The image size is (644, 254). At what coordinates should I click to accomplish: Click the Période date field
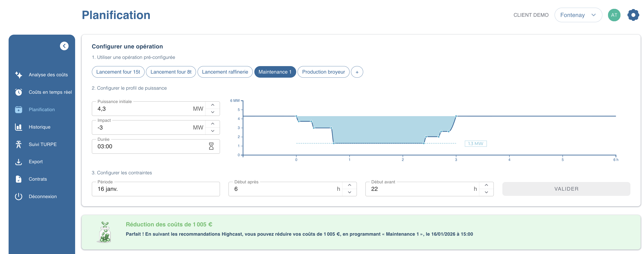click(155, 189)
